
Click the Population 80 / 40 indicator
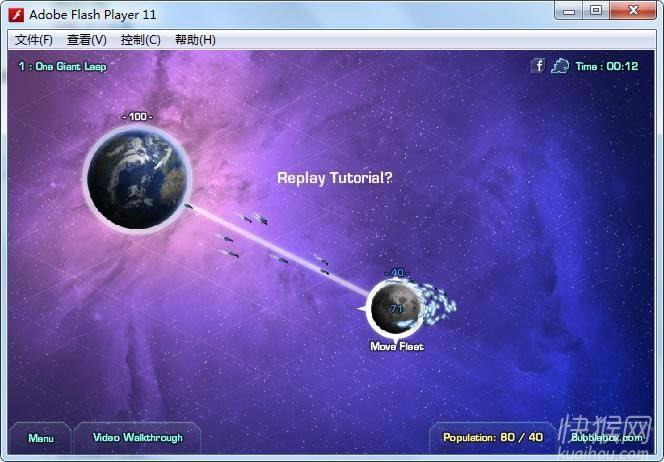pyautogui.click(x=493, y=438)
